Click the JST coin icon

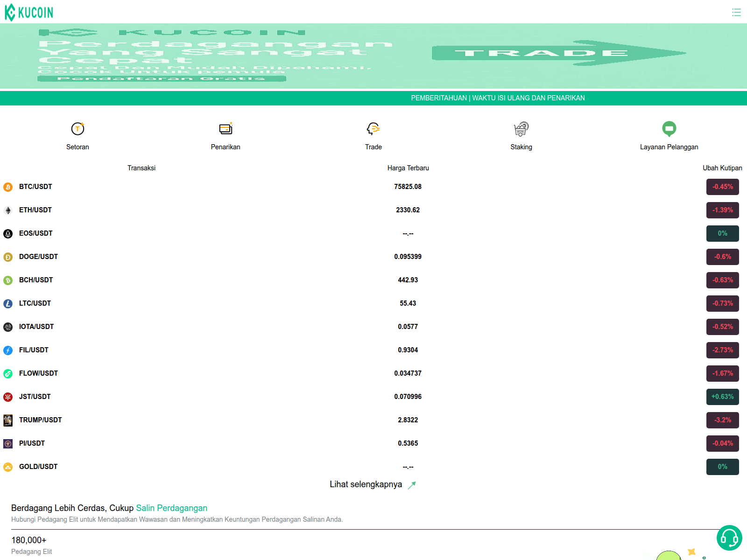coord(8,397)
